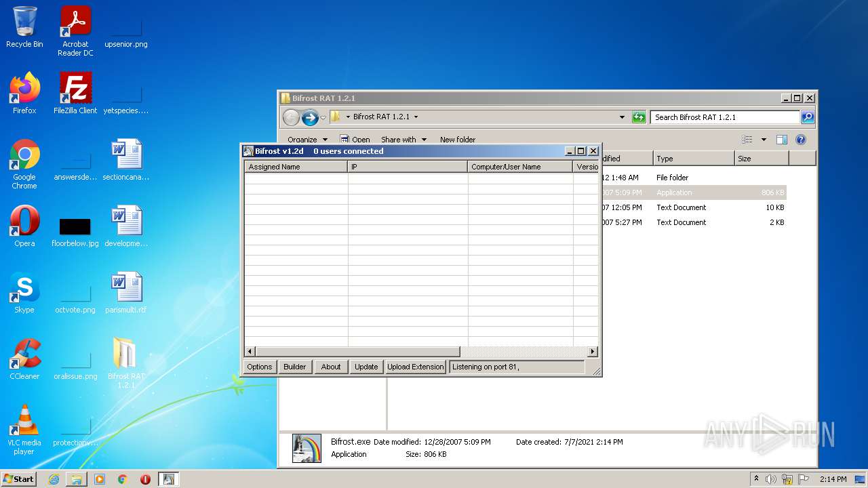Select the 10 KB Text Document row
Screen dimensions: 868x488
[693, 207]
